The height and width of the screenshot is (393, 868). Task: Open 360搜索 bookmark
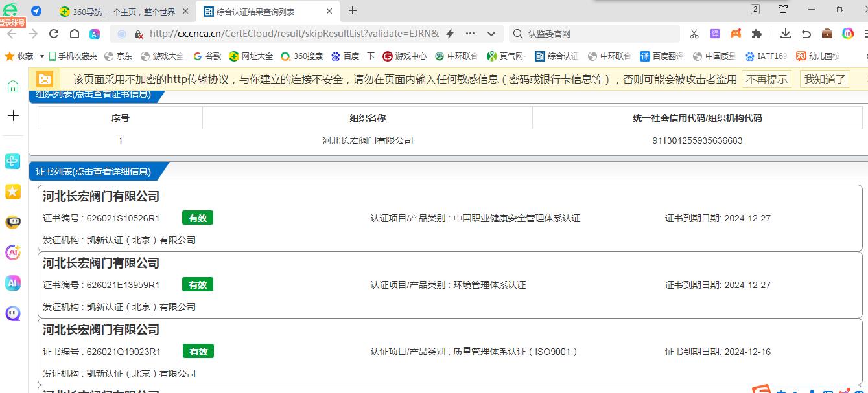tap(301, 56)
